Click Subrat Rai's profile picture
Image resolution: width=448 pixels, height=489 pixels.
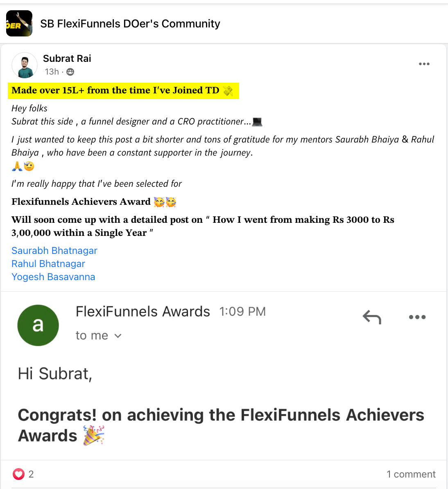click(x=25, y=65)
